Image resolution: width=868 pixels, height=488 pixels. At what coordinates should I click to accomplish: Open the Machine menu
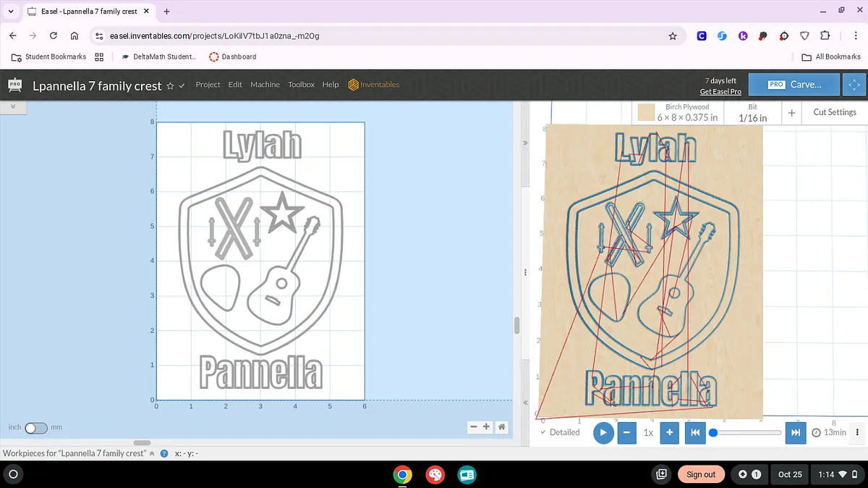coord(265,85)
